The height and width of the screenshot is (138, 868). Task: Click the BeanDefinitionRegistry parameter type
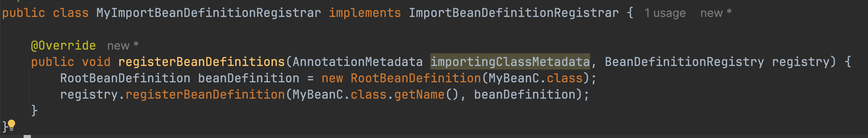[x=684, y=62]
